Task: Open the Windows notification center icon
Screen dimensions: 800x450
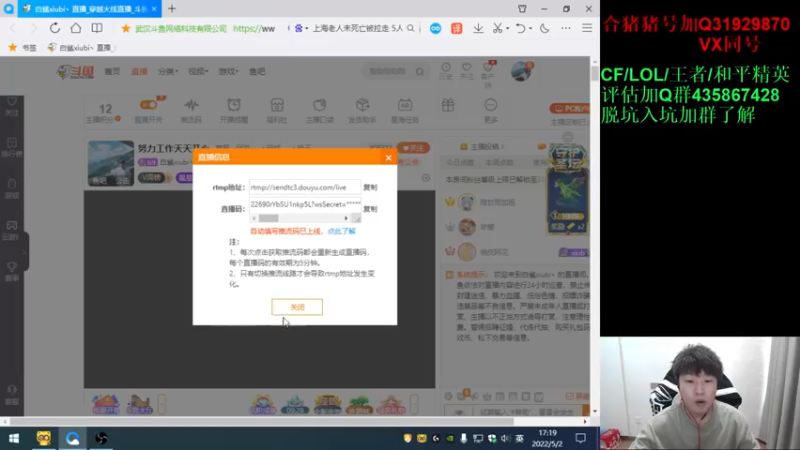Action: (581, 438)
